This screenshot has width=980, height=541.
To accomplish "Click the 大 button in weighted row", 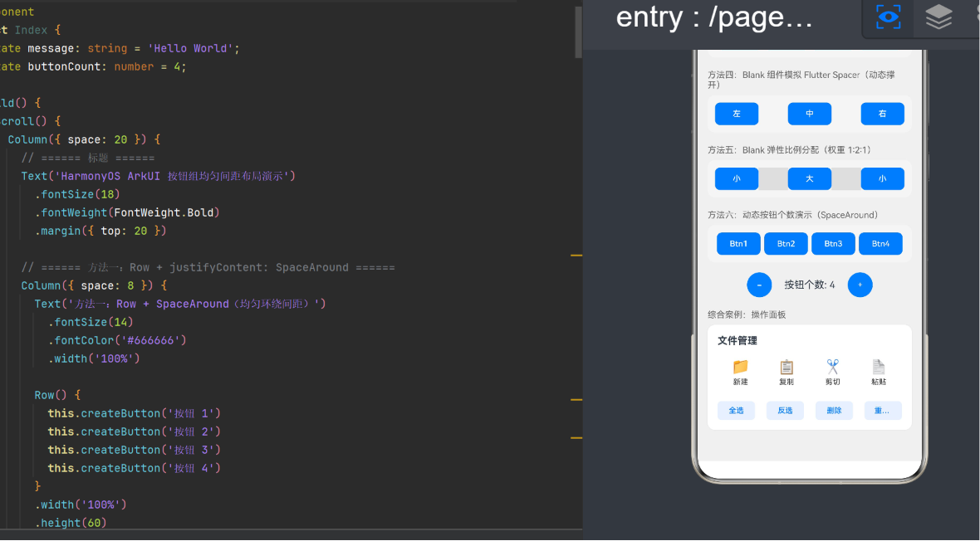I will pyautogui.click(x=810, y=178).
